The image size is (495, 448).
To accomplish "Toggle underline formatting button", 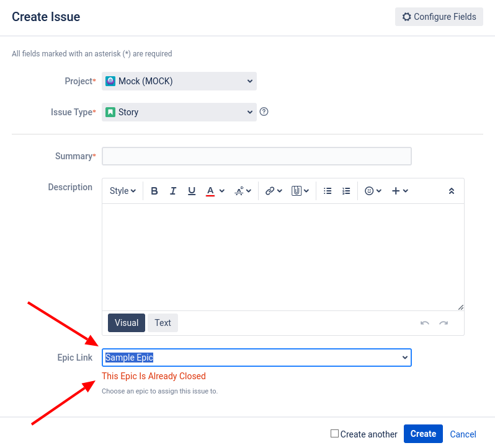I will coord(191,191).
